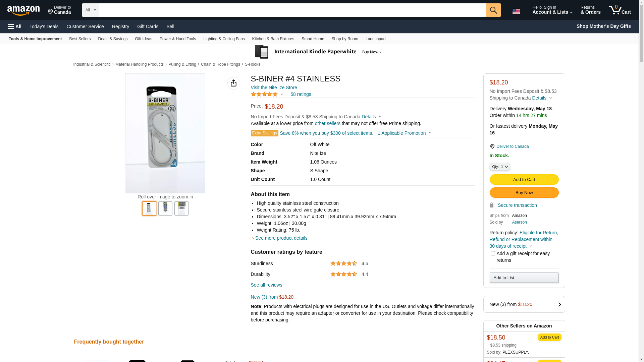Select Gift Cards from navigation menu
Viewport: 644px width, 362px height.
pyautogui.click(x=148, y=26)
